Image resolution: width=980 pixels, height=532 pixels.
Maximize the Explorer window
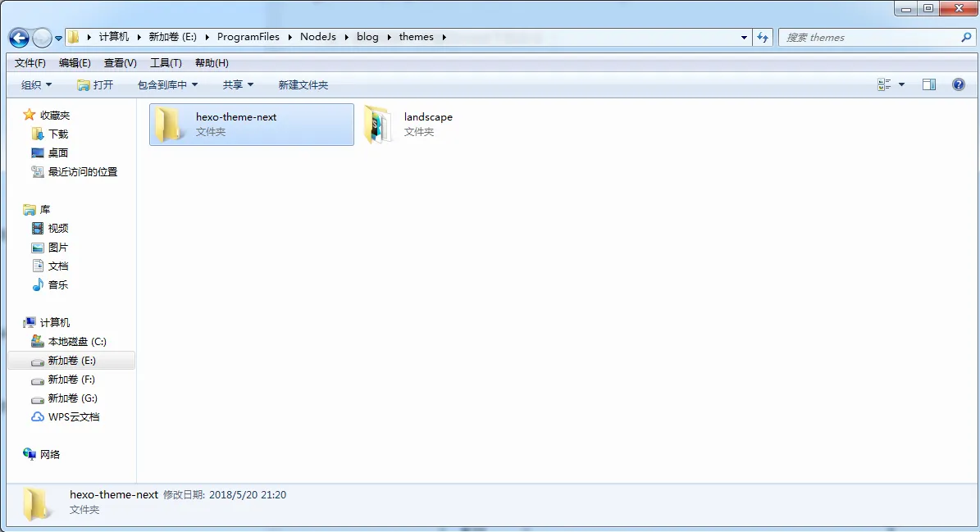coord(928,8)
